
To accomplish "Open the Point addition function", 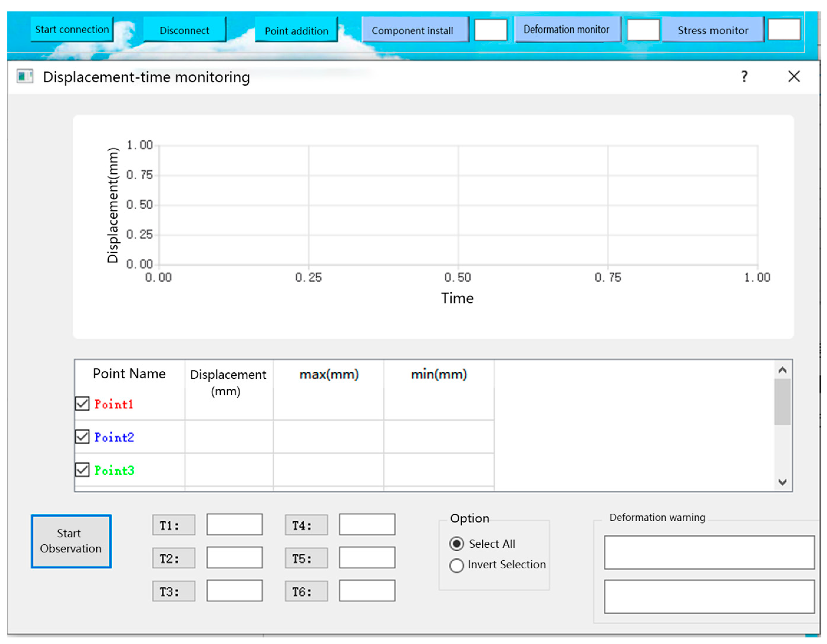I will tap(296, 30).
